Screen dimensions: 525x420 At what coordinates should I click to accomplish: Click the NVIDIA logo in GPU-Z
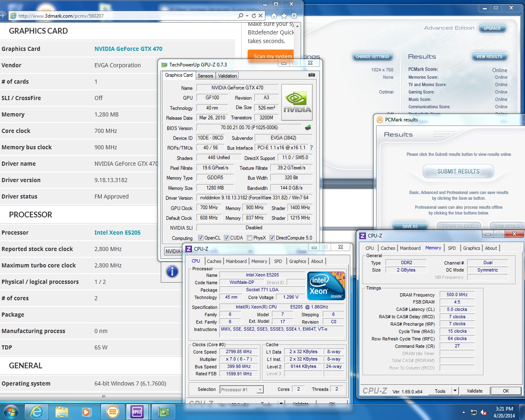[x=297, y=102]
